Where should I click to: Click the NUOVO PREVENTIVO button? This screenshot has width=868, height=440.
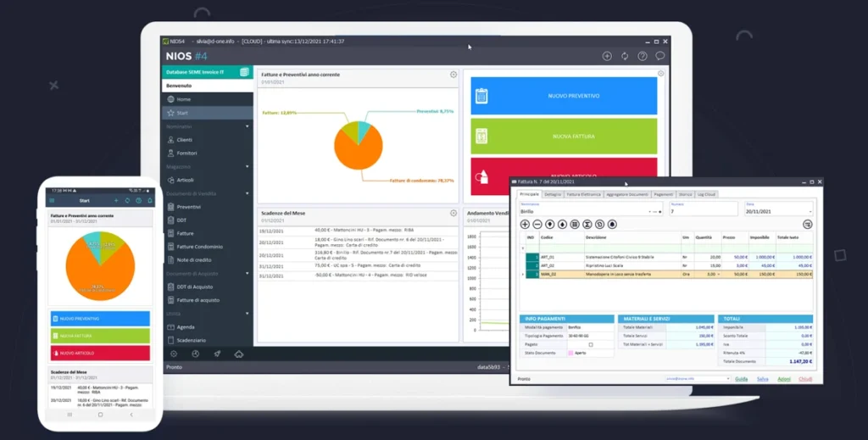pos(563,96)
